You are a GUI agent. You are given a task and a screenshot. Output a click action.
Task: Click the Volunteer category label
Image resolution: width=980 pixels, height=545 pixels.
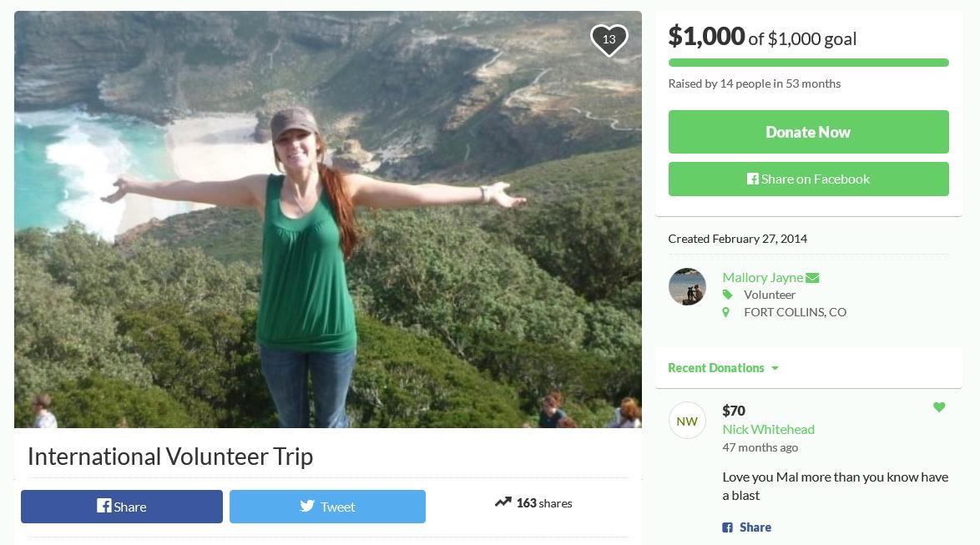point(770,295)
